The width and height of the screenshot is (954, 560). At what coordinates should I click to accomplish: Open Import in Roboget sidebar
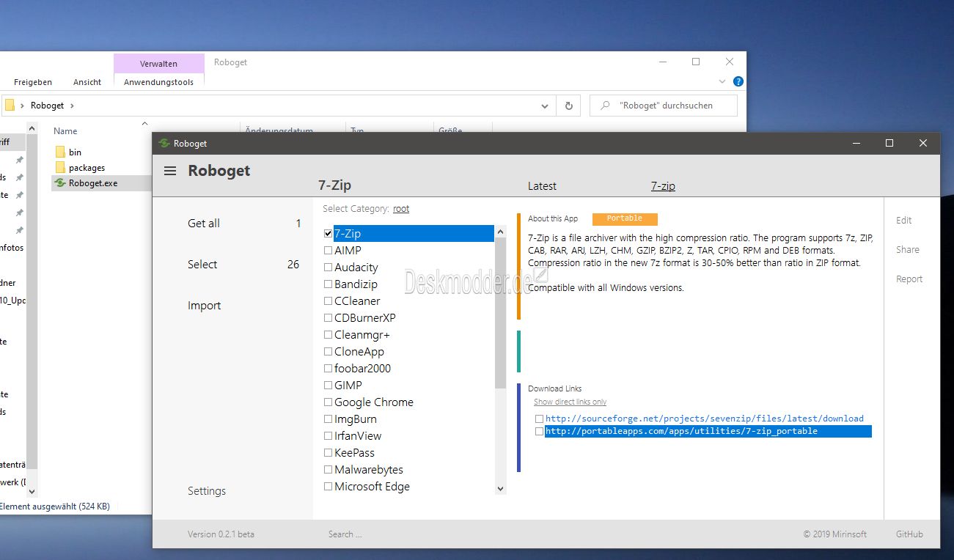tap(205, 306)
